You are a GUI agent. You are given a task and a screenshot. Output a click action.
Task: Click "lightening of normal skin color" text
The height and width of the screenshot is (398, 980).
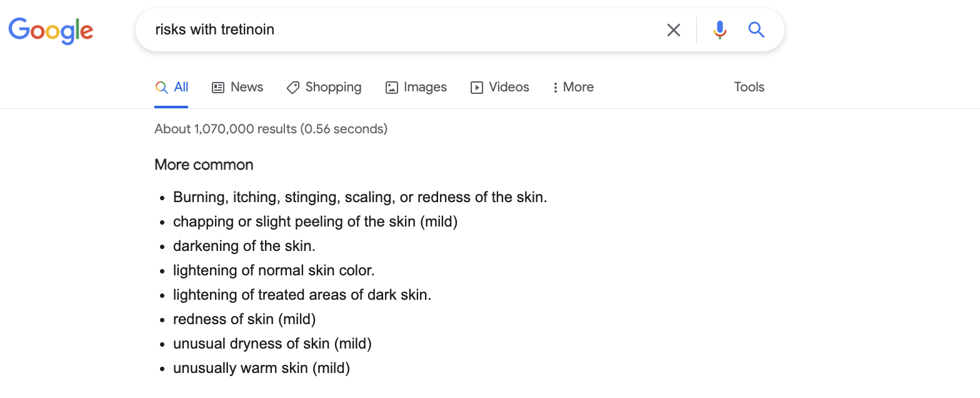pos(274,271)
